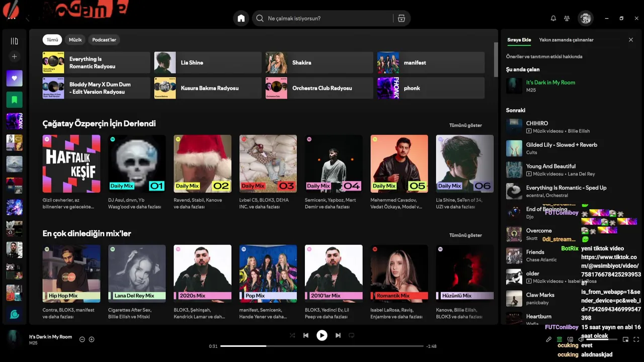Open the manifest tile
Viewport: 644px width, 362px height.
point(431,63)
